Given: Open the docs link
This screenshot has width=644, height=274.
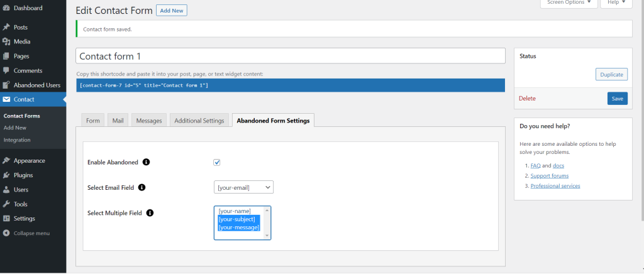Looking at the screenshot, I should [x=558, y=166].
